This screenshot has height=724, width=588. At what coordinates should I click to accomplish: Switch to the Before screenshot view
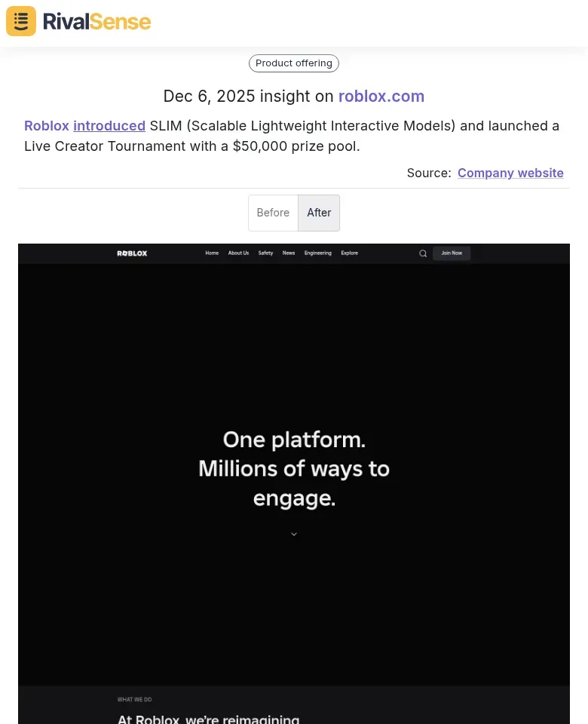tap(273, 213)
